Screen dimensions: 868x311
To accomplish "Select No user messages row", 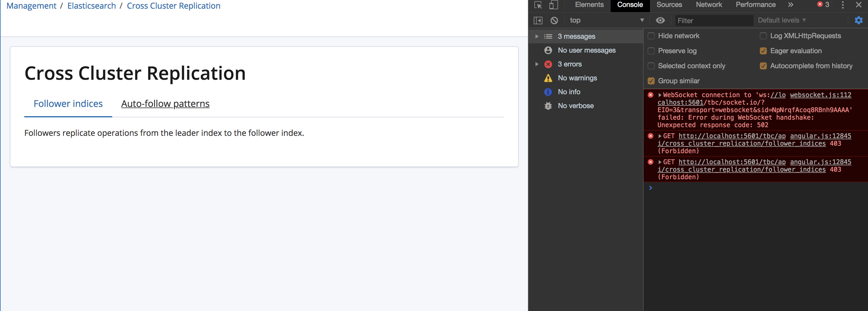I will point(586,50).
